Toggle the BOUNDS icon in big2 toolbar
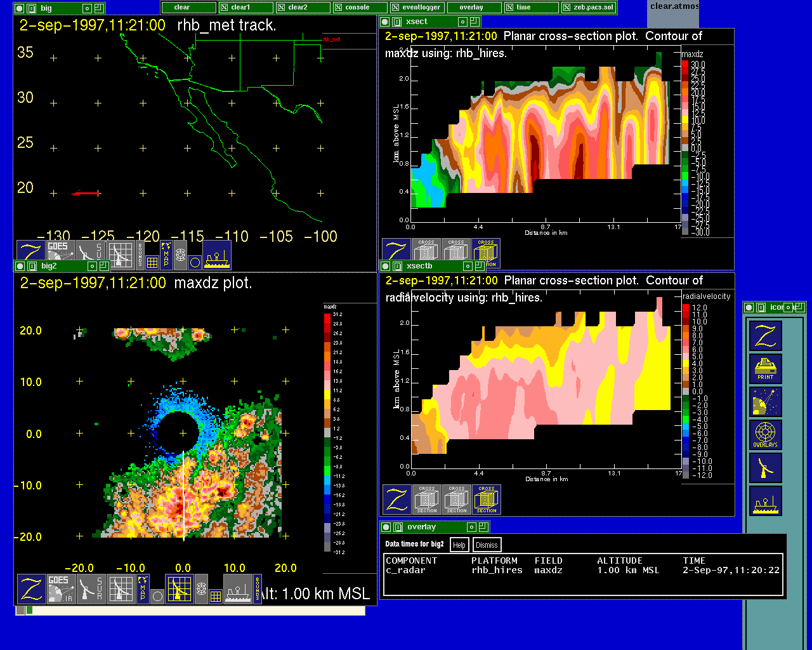The height and width of the screenshot is (650, 812). coord(258,589)
